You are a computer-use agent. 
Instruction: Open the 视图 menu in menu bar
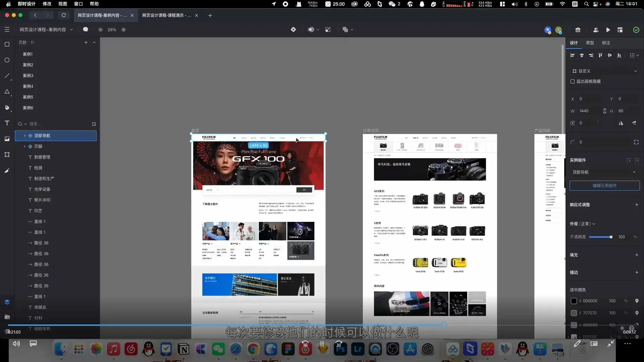click(x=62, y=4)
